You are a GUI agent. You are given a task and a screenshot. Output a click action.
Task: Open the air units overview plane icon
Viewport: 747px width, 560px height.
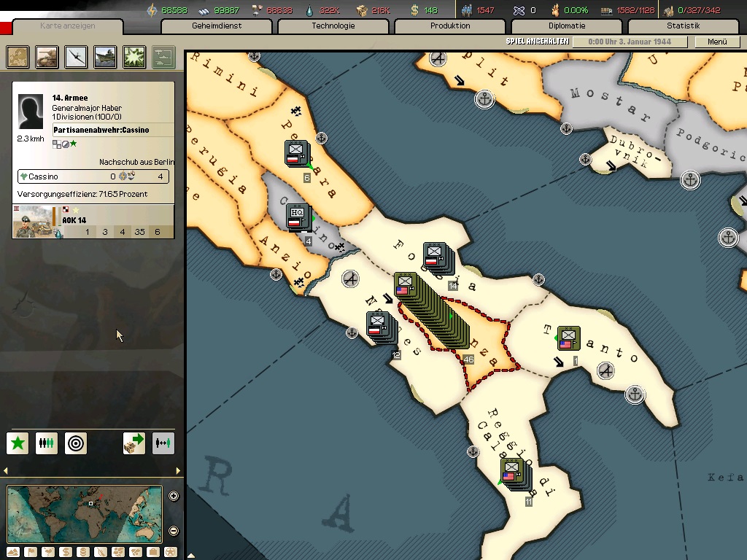pyautogui.click(x=76, y=57)
